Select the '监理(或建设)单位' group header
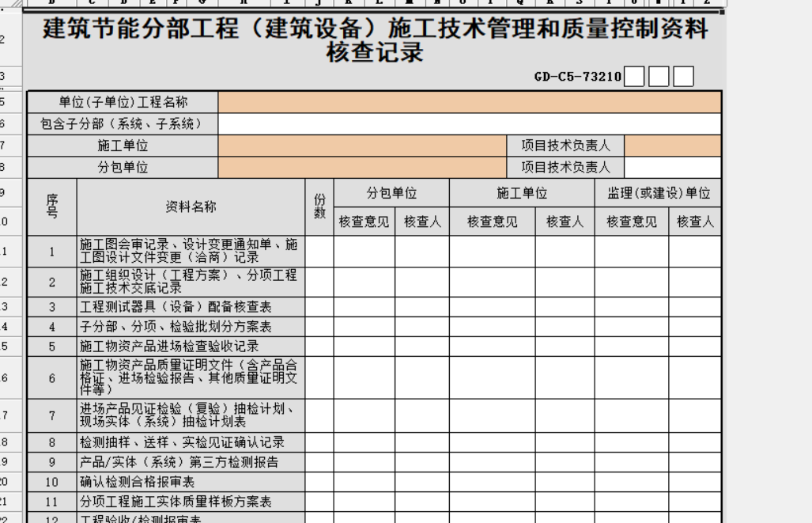 tap(658, 193)
